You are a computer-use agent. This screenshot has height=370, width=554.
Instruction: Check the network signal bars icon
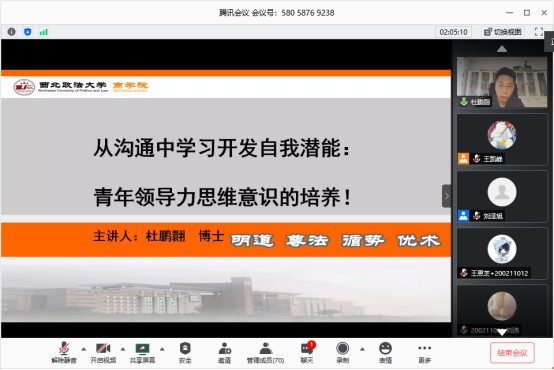point(43,32)
